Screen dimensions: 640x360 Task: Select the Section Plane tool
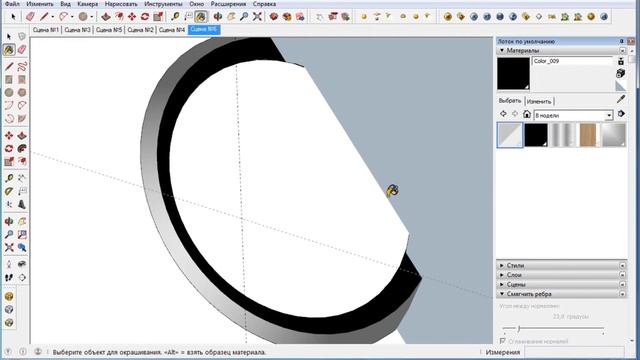[x=22, y=278]
